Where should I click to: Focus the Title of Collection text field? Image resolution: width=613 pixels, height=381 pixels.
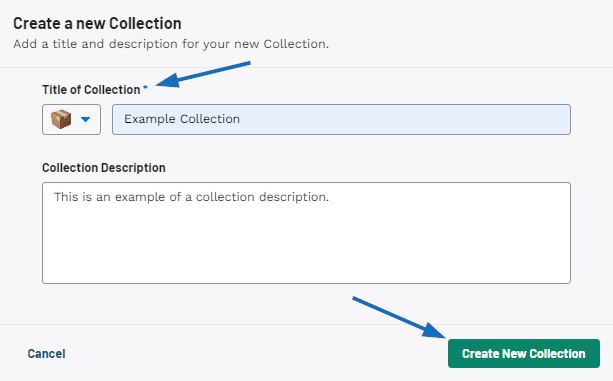pos(341,120)
